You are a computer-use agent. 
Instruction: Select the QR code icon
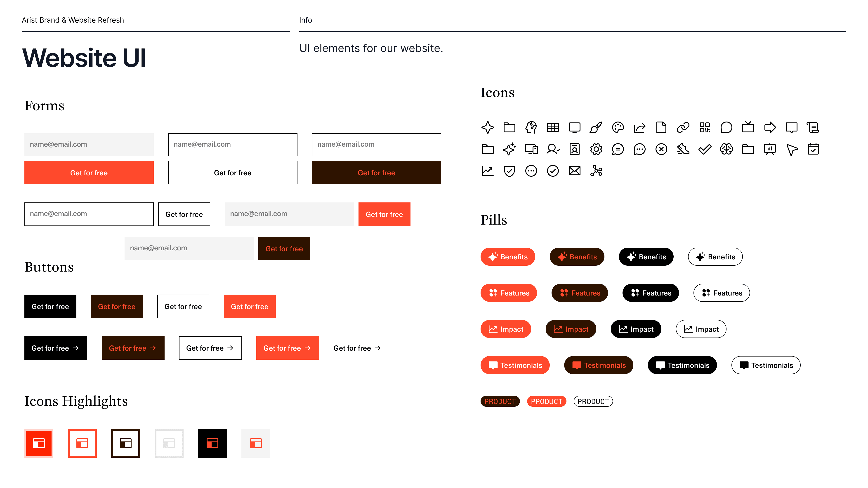705,128
